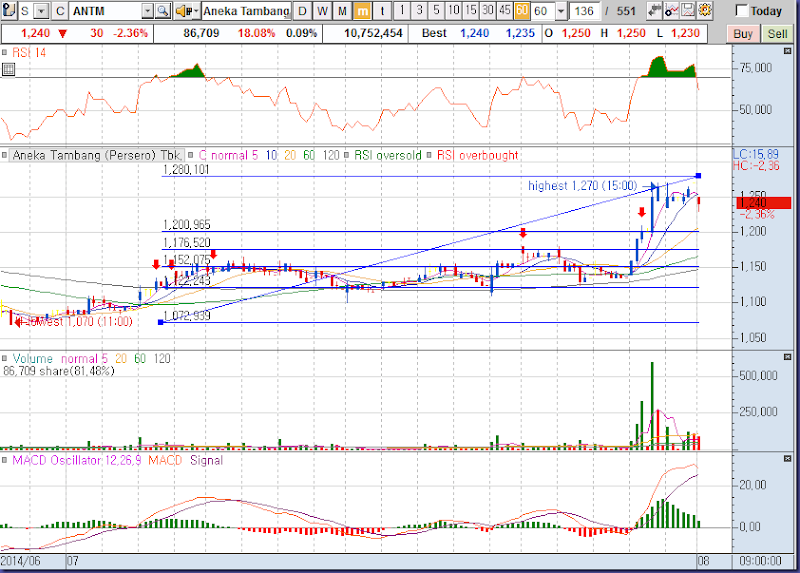Viewport: 800px width, 573px height.
Task: Click the 1,176,520 Fibonacci level label
Action: (187, 243)
